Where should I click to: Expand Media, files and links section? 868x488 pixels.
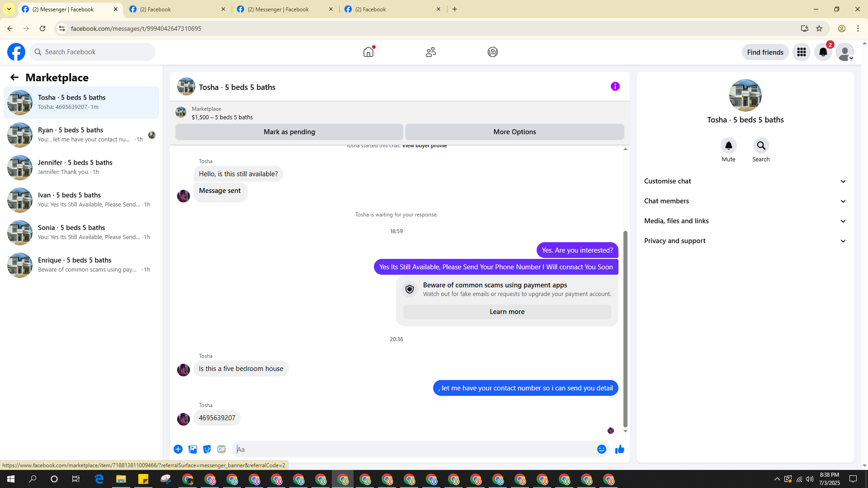click(x=745, y=221)
